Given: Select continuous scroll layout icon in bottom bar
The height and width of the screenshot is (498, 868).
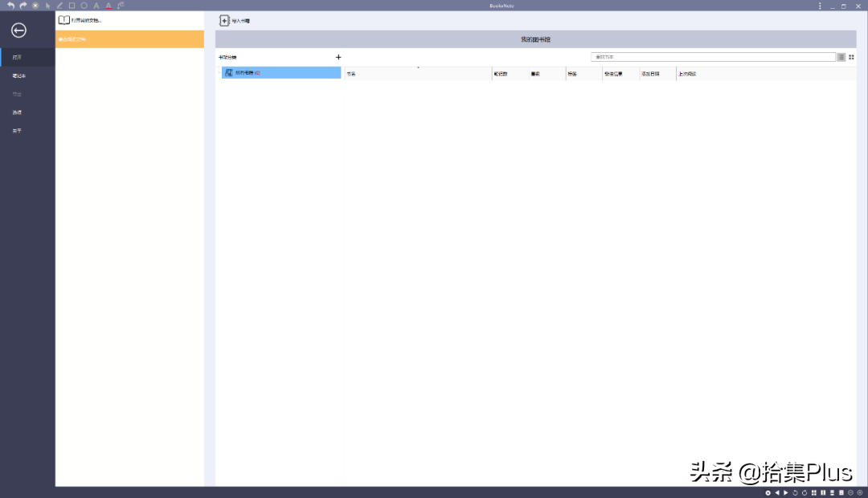Looking at the screenshot, I should pos(832,492).
